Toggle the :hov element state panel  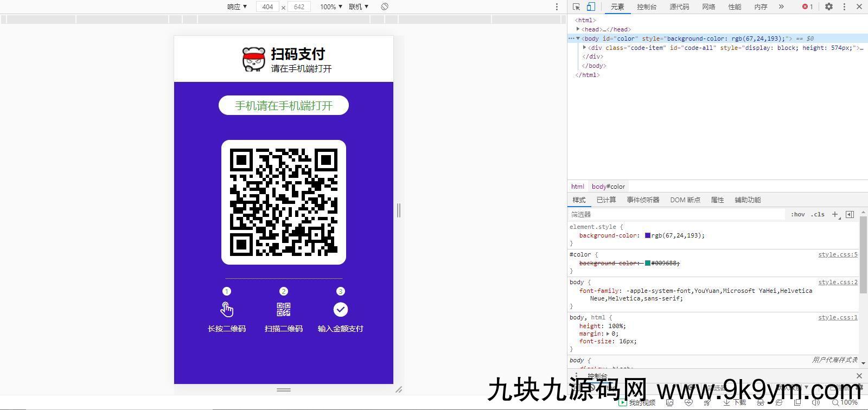797,214
